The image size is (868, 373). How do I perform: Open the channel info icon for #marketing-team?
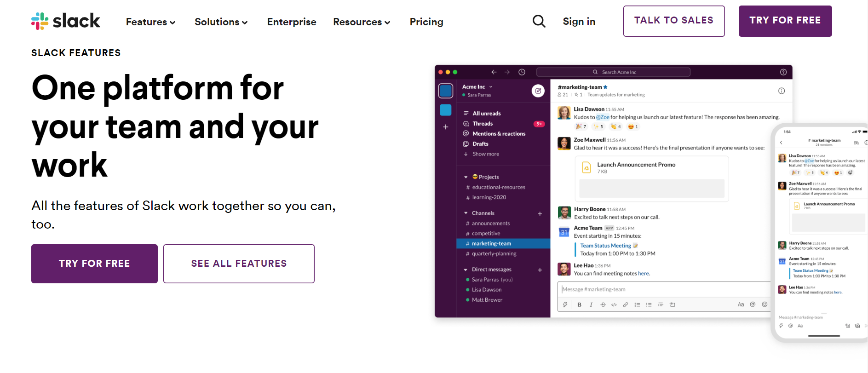782,91
